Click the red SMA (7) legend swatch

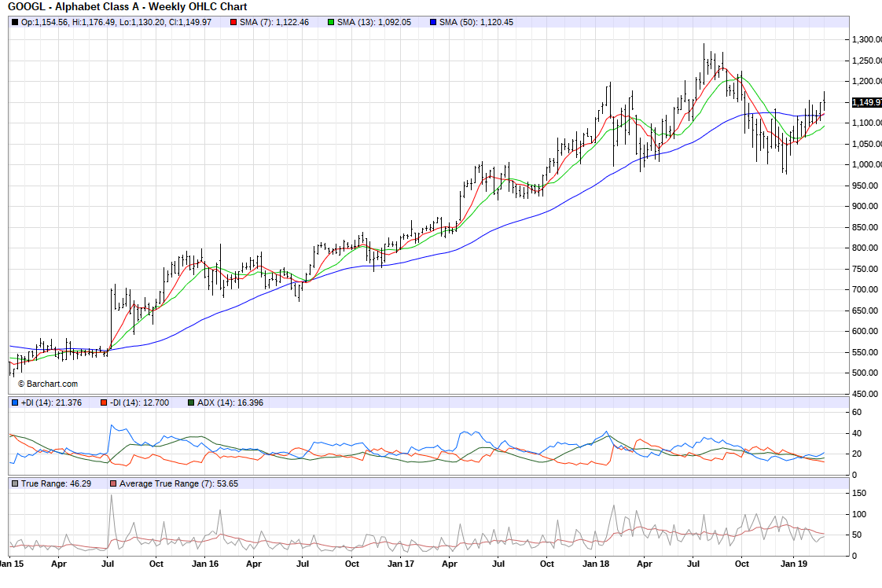tap(233, 23)
